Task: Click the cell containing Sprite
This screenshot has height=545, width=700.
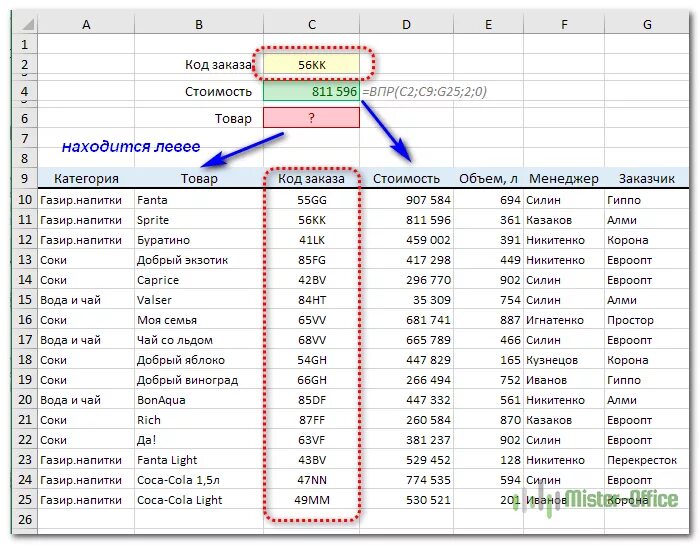Action: (199, 220)
